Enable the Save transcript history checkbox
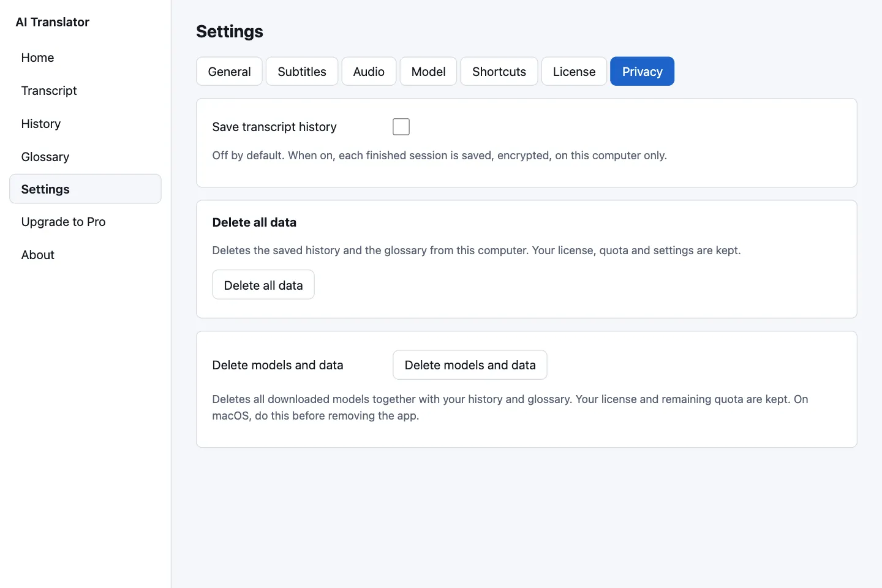This screenshot has height=588, width=882. pos(401,127)
